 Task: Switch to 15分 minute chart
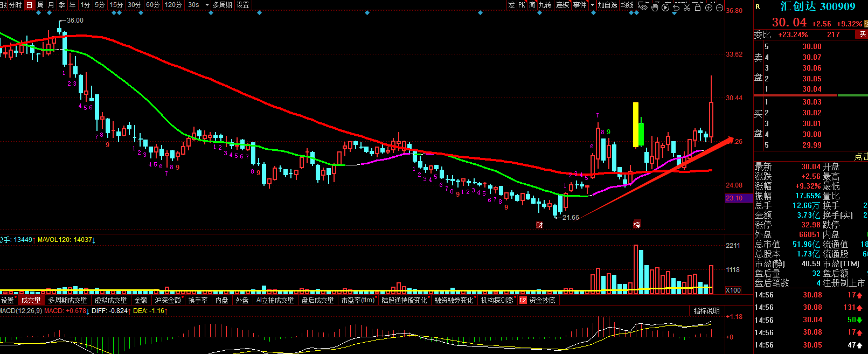tap(116, 5)
